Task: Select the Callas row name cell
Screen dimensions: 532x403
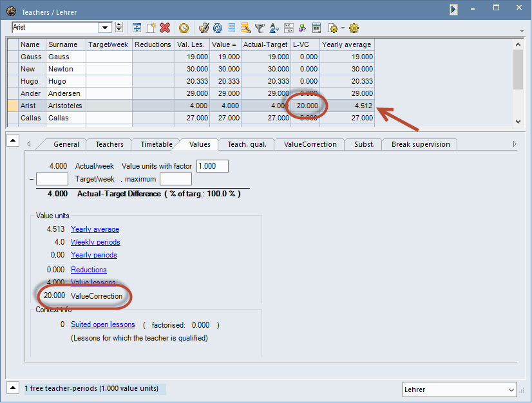Action: (x=32, y=118)
